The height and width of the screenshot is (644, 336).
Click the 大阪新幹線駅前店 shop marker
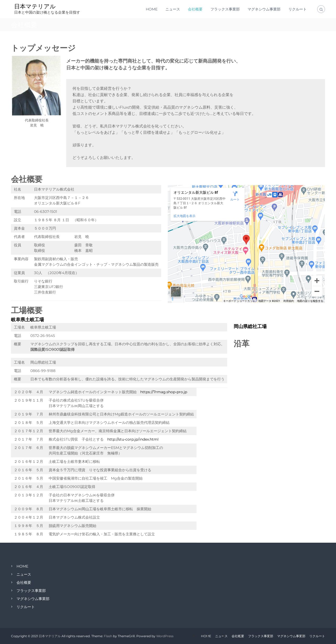[247, 221]
